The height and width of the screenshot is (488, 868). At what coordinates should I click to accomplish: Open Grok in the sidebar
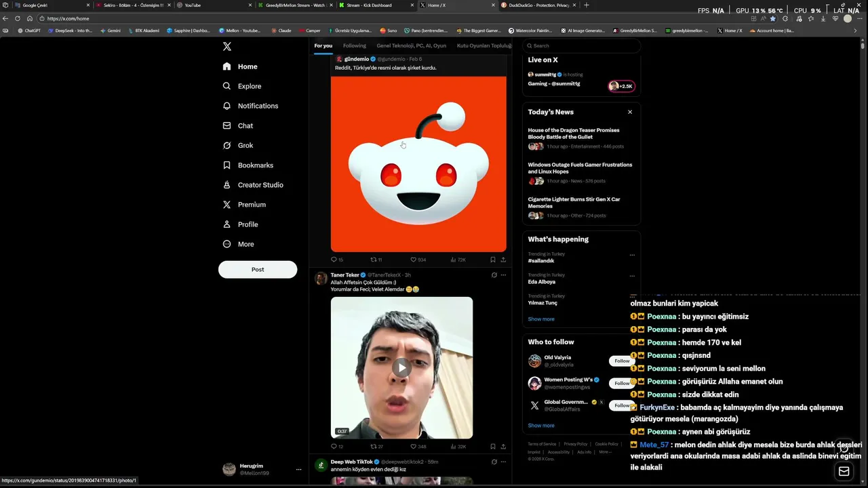[x=238, y=145]
